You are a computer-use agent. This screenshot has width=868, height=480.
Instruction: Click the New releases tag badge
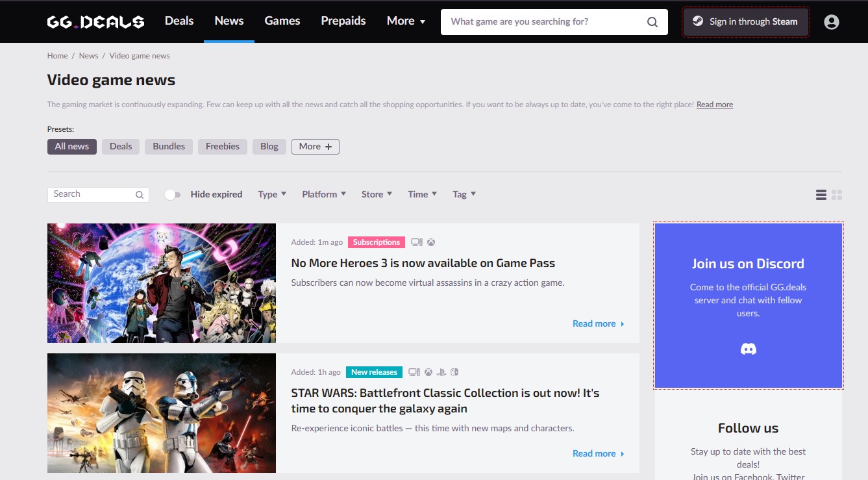click(x=374, y=372)
